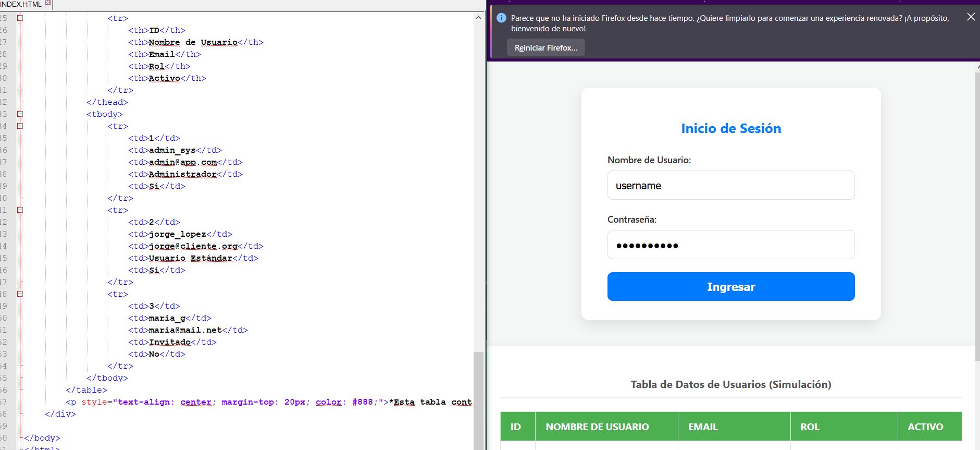Click the info icon in Firefox notification

pyautogui.click(x=501, y=18)
